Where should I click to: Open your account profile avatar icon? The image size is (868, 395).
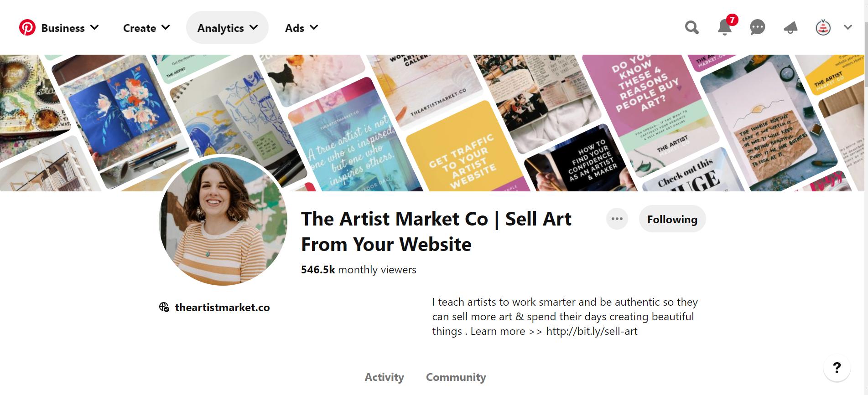[823, 28]
